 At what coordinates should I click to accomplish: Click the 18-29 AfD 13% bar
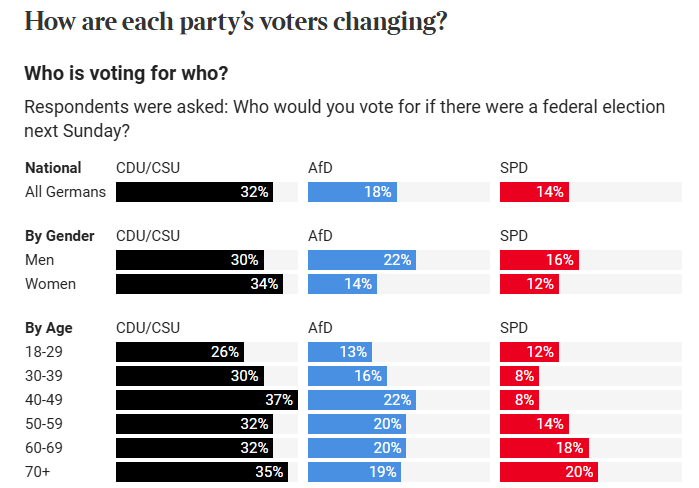[x=340, y=352]
